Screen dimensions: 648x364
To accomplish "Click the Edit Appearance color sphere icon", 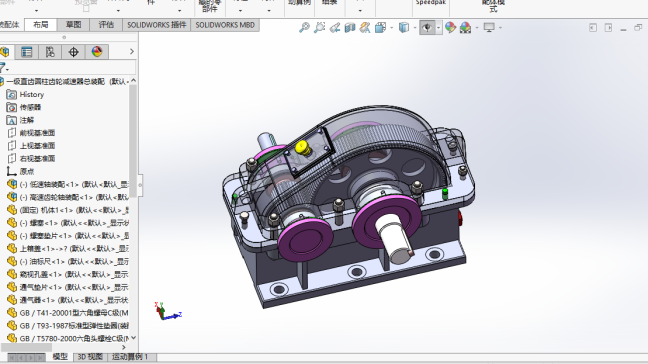I will 450,28.
